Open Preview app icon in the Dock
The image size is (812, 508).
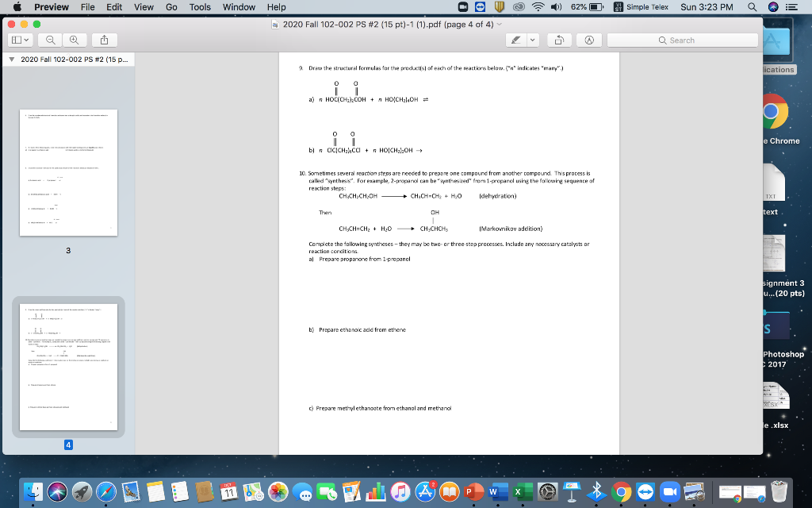pos(695,491)
